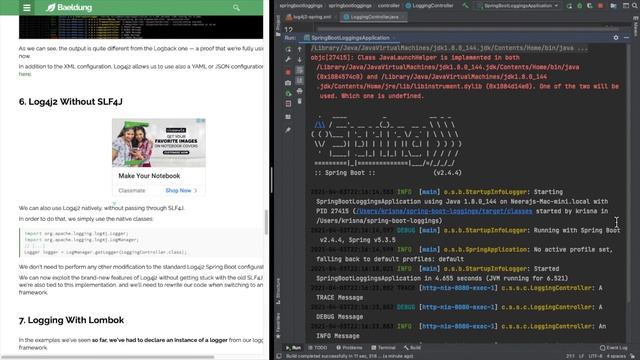Open Project tool window side tab
The image size is (640, 360).
(x=278, y=27)
